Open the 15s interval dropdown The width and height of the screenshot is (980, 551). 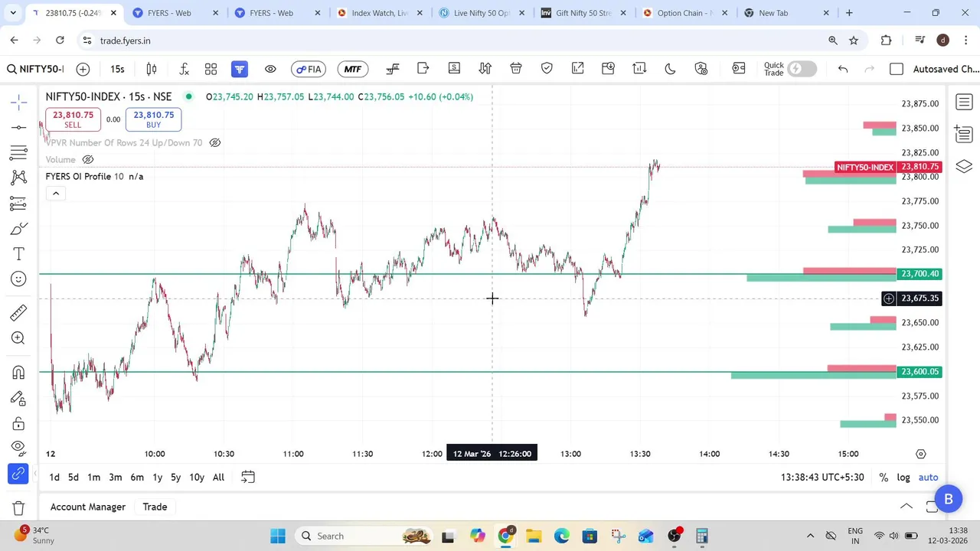point(117,69)
